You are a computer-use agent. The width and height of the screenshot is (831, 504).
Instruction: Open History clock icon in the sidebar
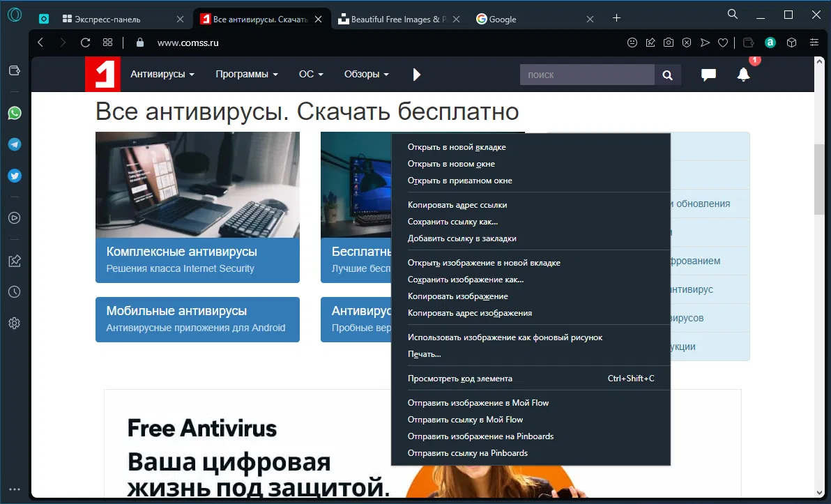tap(15, 292)
